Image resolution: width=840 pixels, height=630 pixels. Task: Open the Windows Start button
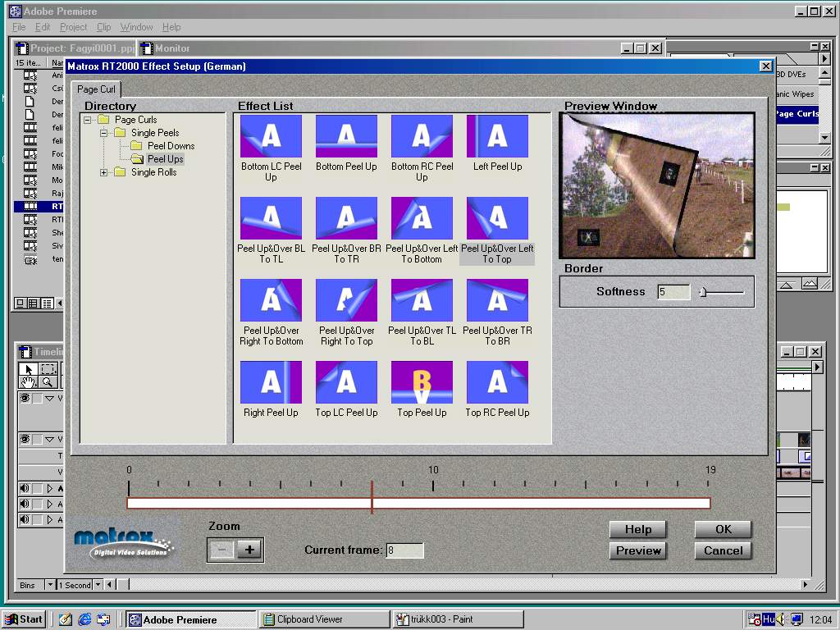pyautogui.click(x=25, y=619)
